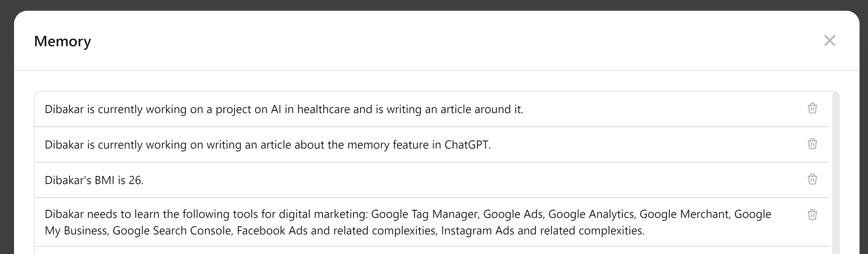The height and width of the screenshot is (254, 868).
Task: Click the memory about the ChatGPT article
Action: tap(268, 145)
